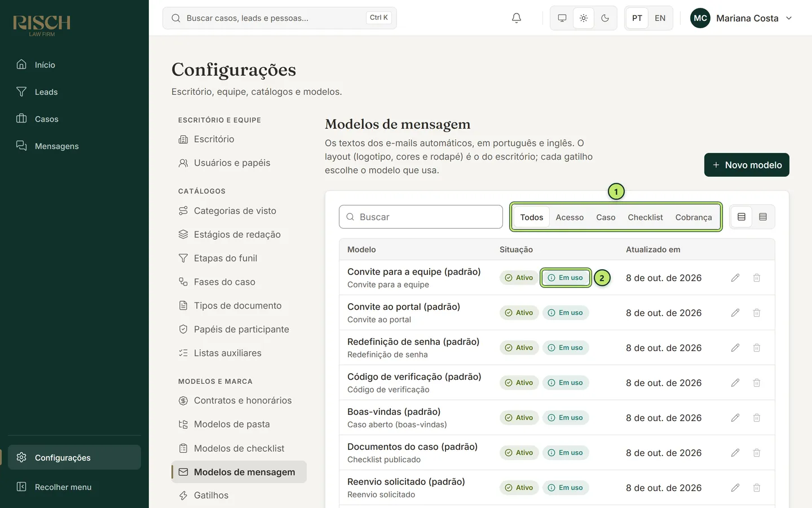Open the Gatilhos settings page

tap(239, 495)
